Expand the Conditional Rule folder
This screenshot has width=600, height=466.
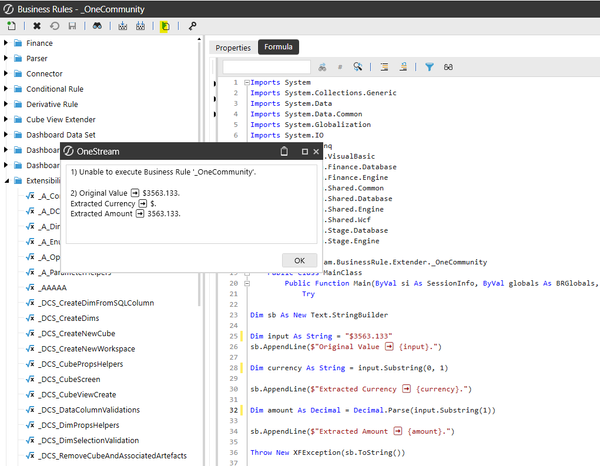pos(6,89)
